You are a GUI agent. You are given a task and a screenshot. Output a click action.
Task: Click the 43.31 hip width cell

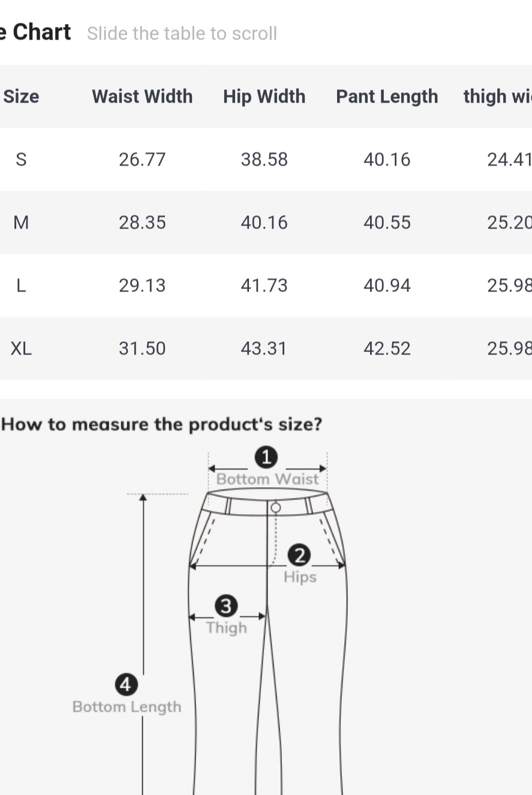coord(264,349)
